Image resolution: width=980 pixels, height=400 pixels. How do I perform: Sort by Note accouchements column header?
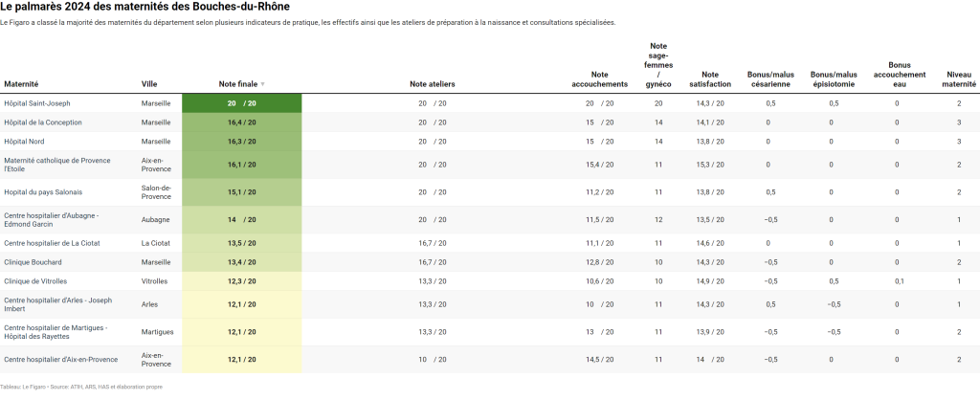point(599,79)
